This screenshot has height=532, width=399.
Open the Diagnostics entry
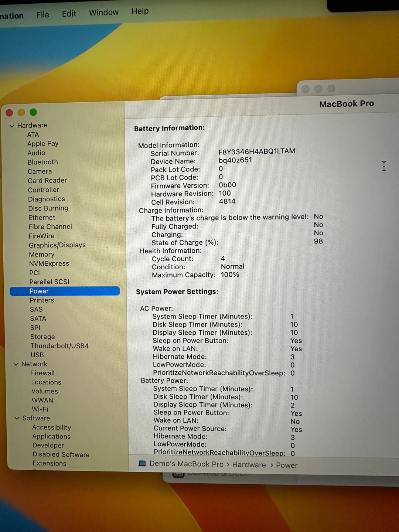click(47, 199)
